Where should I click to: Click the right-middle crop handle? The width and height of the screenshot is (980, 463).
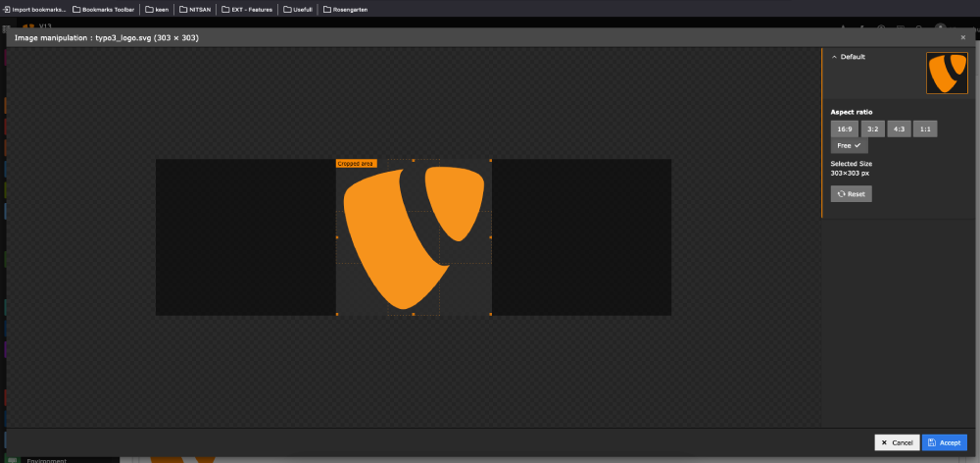491,237
